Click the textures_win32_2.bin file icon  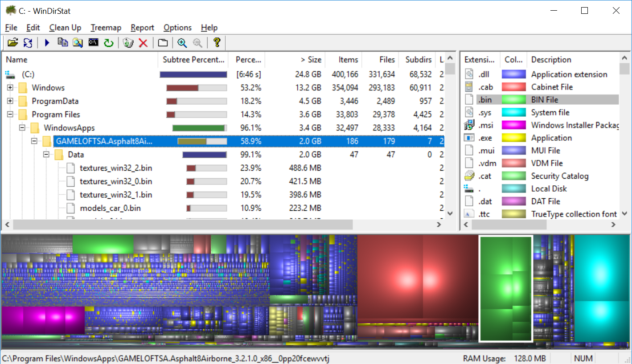point(71,168)
